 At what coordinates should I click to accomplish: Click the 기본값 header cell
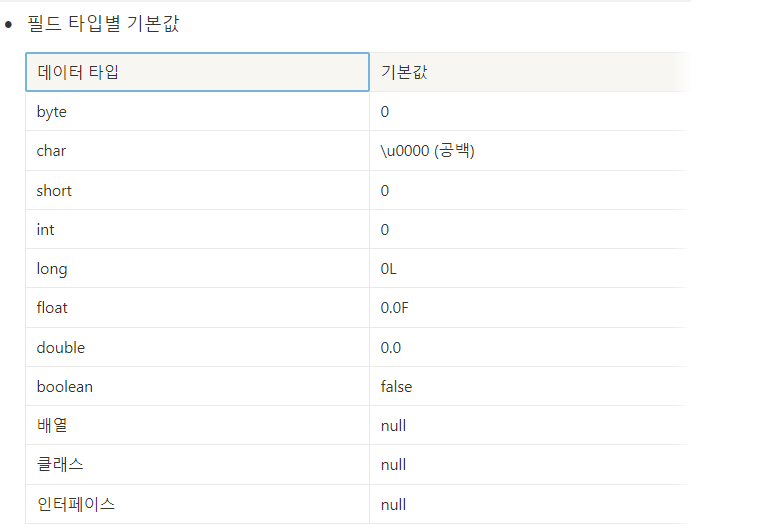(x=530, y=72)
